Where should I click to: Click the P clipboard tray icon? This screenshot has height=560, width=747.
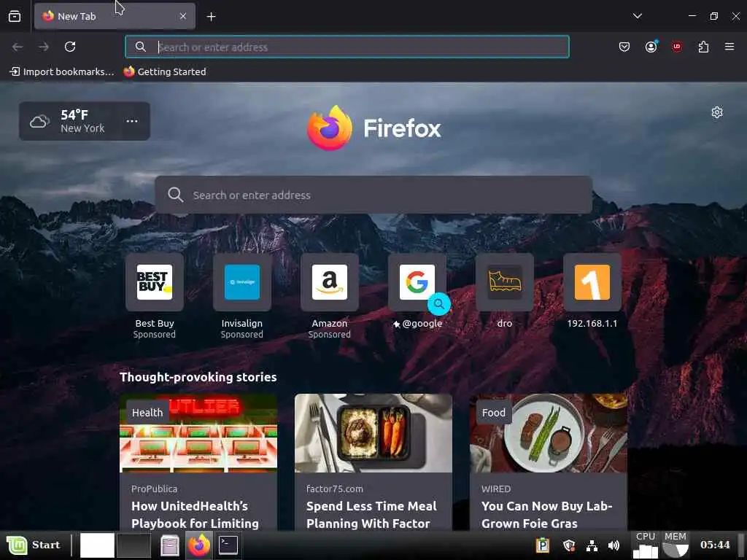[x=543, y=545]
